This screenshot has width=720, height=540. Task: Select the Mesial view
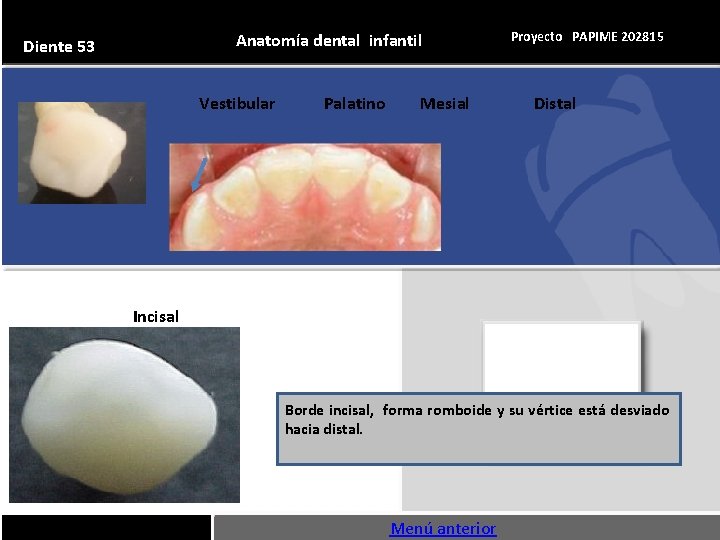tap(444, 104)
